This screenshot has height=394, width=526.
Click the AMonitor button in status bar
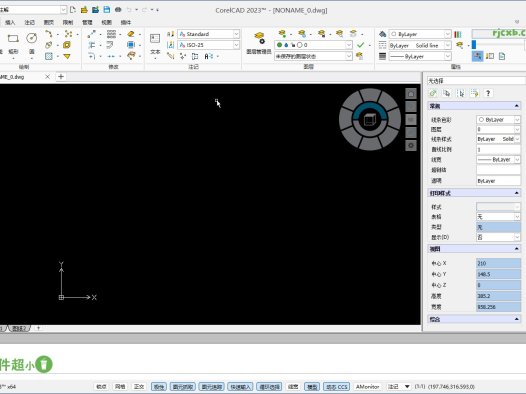pyautogui.click(x=368, y=387)
